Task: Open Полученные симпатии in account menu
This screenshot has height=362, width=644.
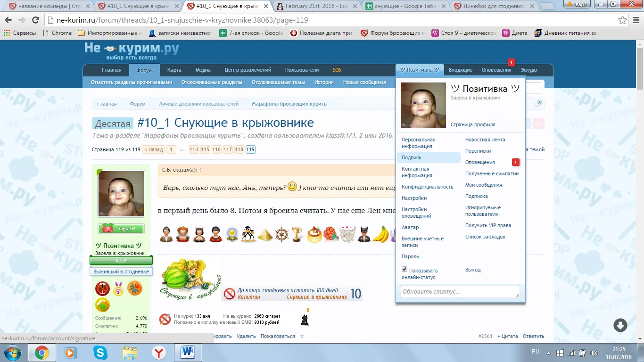Action: [492, 173]
